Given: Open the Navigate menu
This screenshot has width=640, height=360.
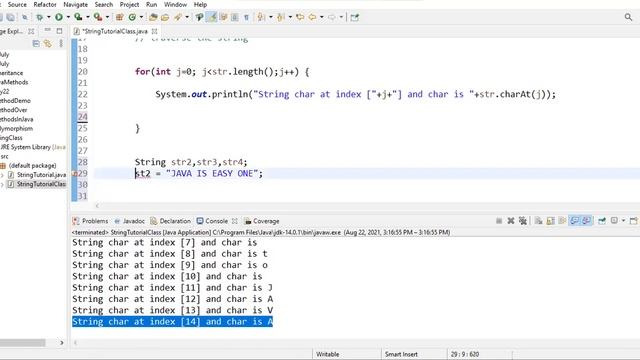Looking at the screenshot, I should point(76,4).
